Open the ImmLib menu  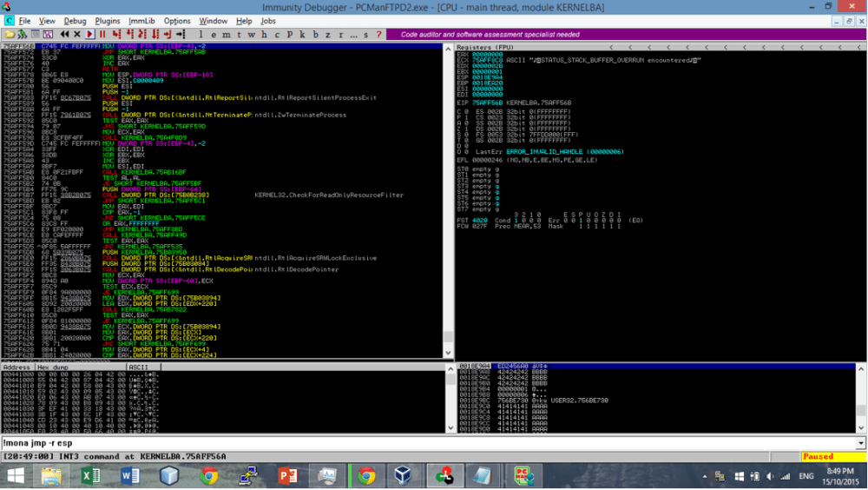pos(141,21)
